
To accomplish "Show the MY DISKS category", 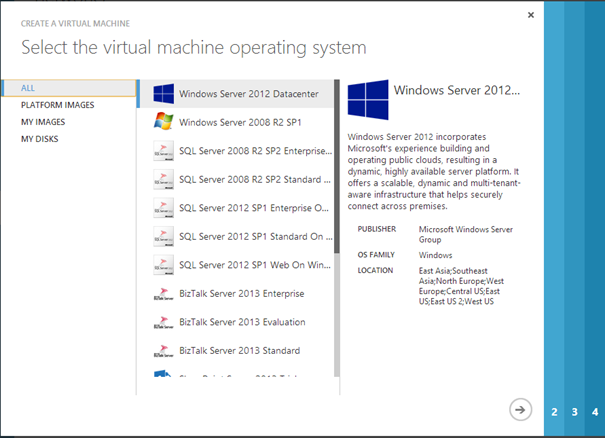I will coord(39,139).
